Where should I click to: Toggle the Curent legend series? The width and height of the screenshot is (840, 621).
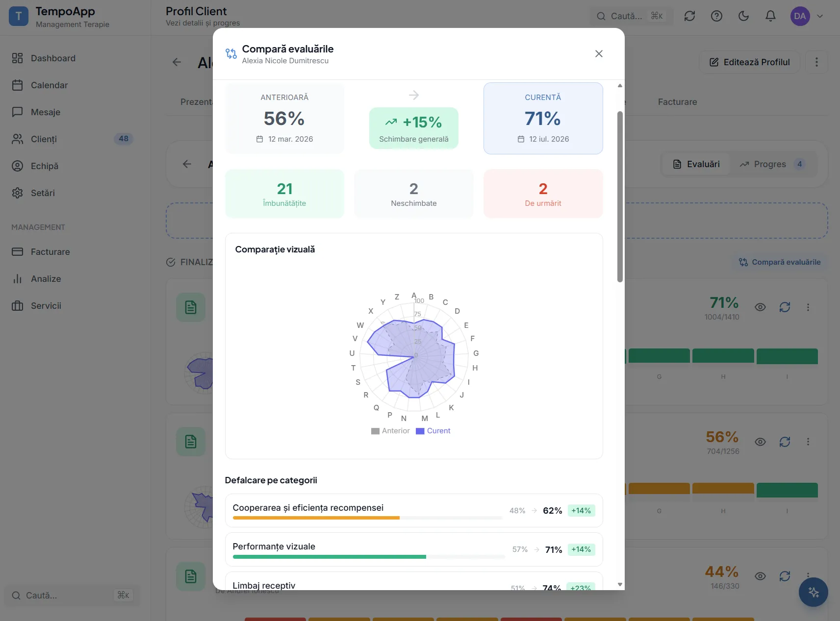(433, 431)
